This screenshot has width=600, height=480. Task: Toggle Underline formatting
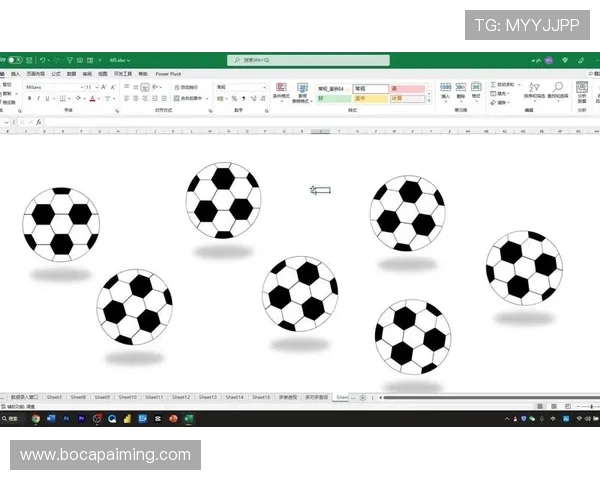tap(47, 98)
